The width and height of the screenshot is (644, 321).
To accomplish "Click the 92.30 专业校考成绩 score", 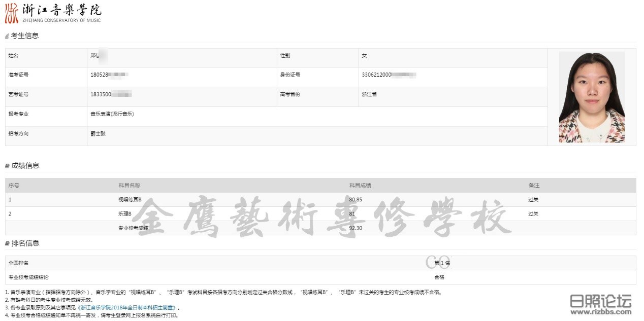I will 356,228.
